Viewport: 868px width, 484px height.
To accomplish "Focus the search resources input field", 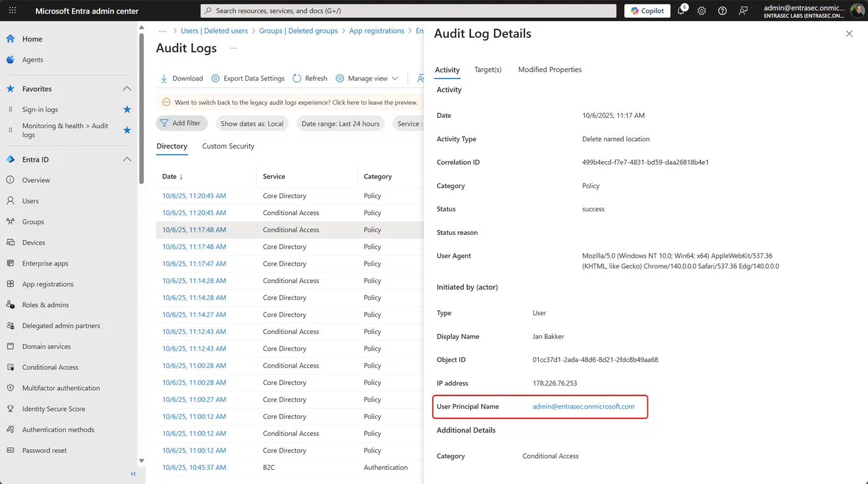I will click(409, 11).
